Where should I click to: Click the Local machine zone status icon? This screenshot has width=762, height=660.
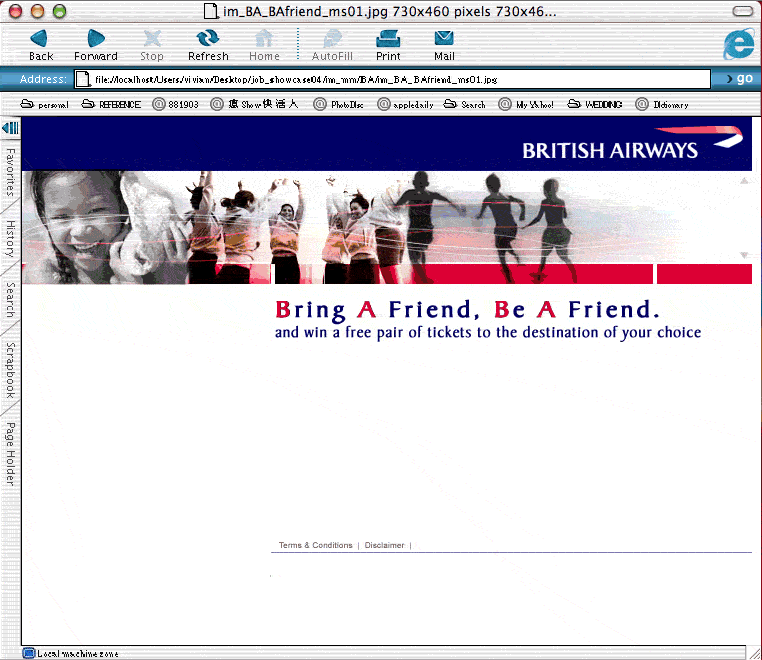pos(29,653)
